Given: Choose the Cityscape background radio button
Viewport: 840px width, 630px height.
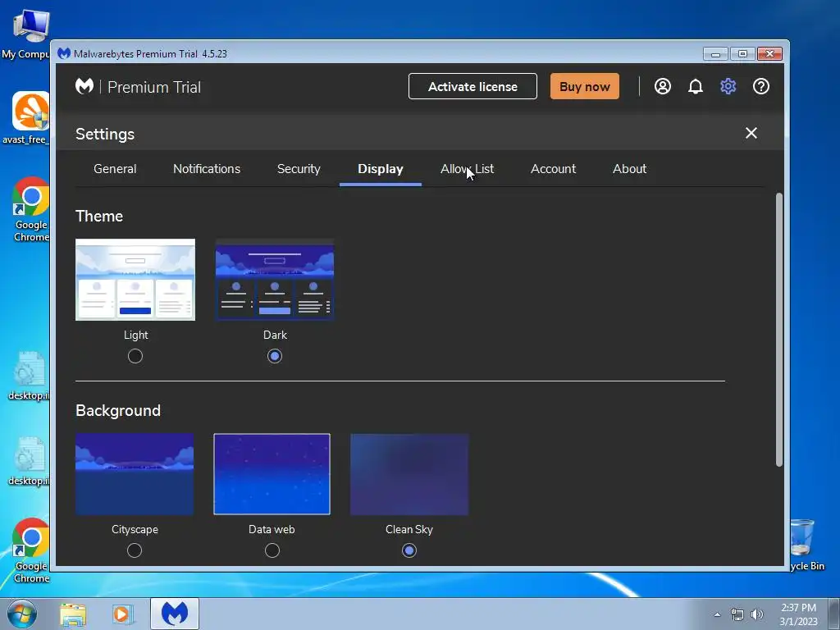Looking at the screenshot, I should pos(135,550).
